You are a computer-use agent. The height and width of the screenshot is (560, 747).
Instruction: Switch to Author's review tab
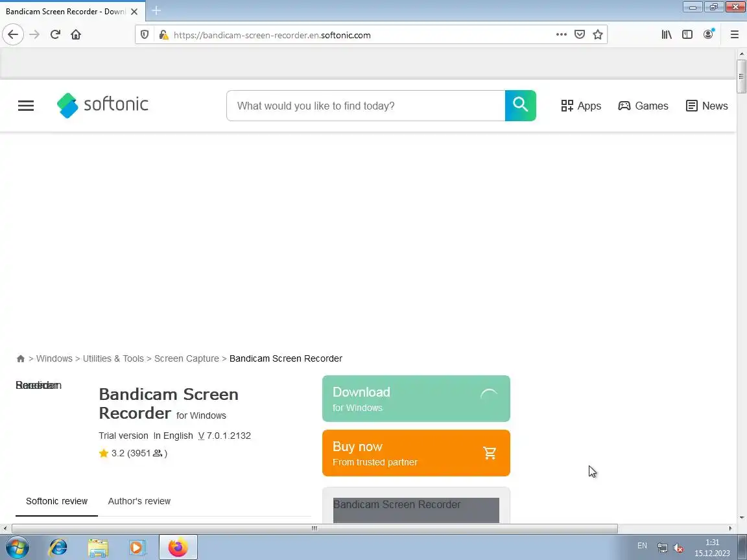pyautogui.click(x=139, y=501)
